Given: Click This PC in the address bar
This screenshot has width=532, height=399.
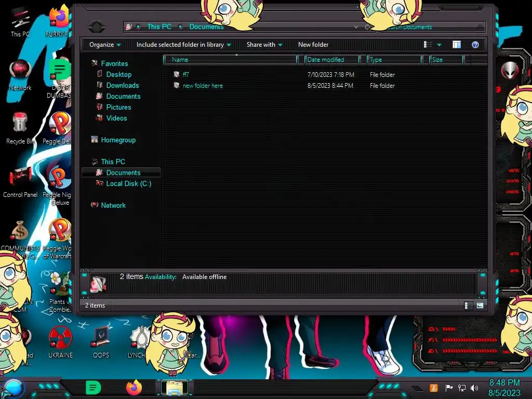Looking at the screenshot, I should pos(159,26).
